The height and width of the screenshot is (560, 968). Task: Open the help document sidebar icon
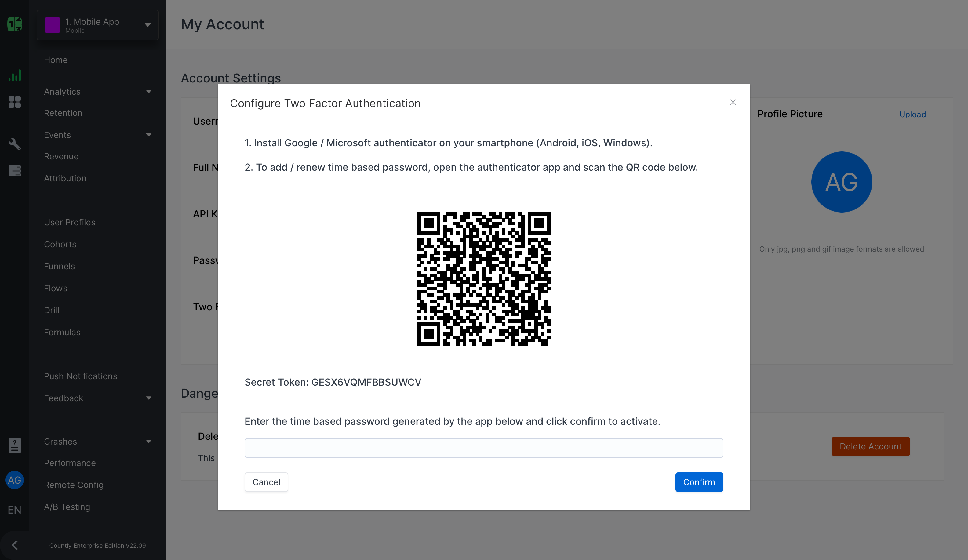15,445
